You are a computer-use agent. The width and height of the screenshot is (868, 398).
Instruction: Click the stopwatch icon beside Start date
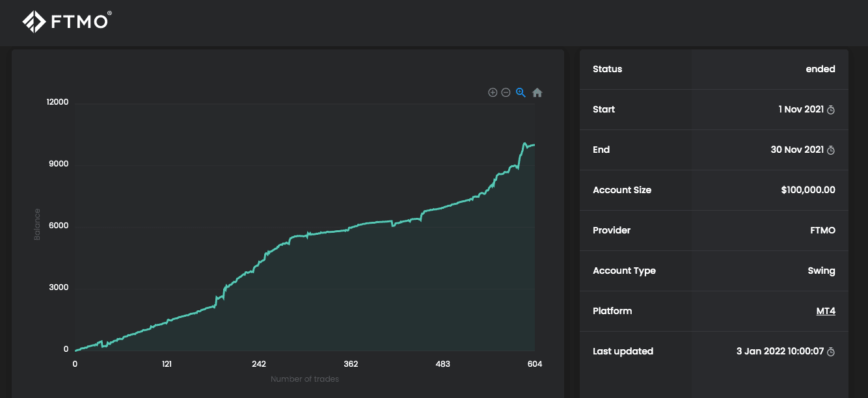click(x=831, y=110)
